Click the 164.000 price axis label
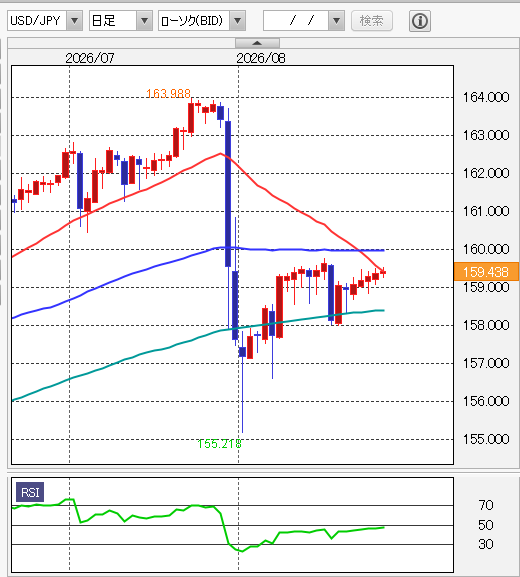Screen dimensions: 520x577 (486, 98)
